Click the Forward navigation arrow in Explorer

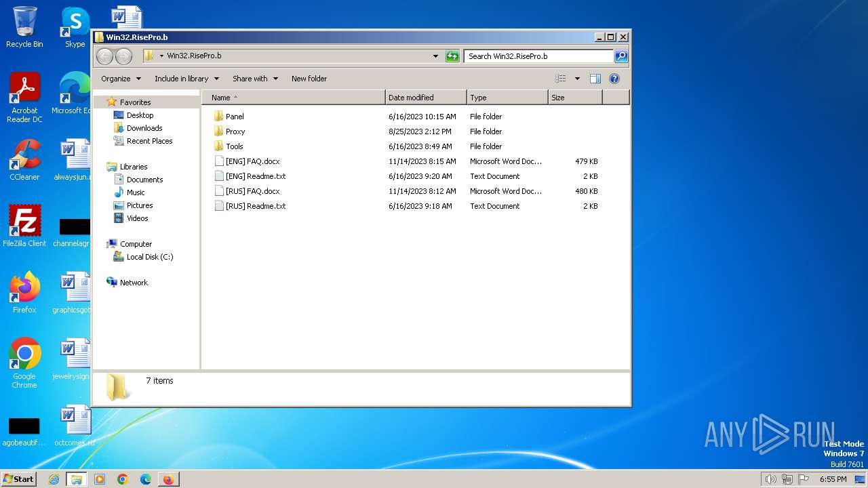click(x=123, y=56)
